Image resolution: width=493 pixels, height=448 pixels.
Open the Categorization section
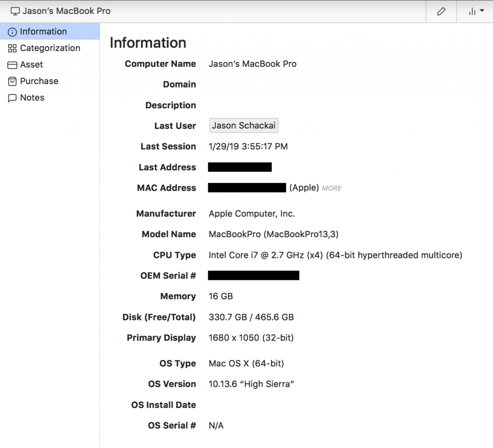pyautogui.click(x=50, y=48)
